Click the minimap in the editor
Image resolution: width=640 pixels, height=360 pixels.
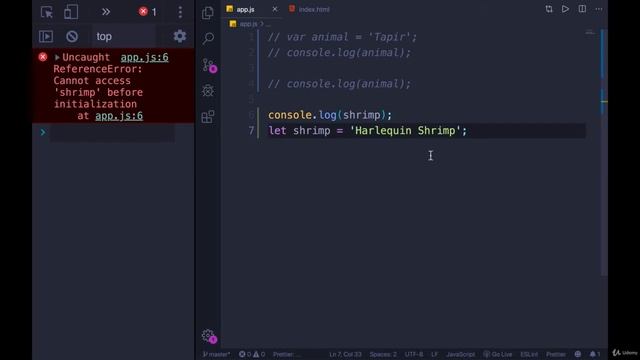click(590, 33)
